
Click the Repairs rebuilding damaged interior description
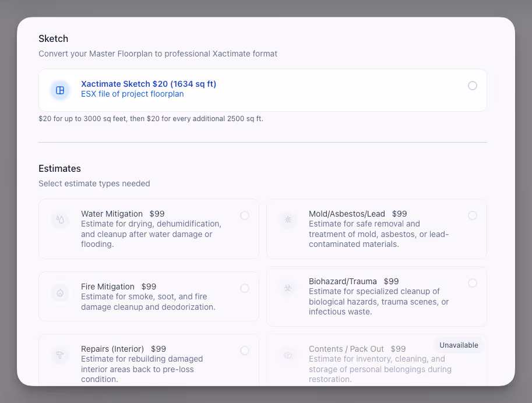(x=142, y=369)
